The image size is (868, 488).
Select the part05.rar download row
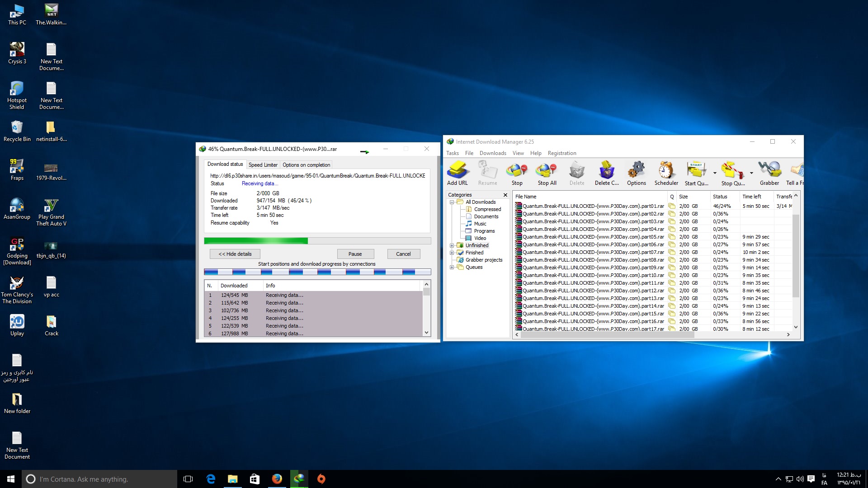[653, 237]
